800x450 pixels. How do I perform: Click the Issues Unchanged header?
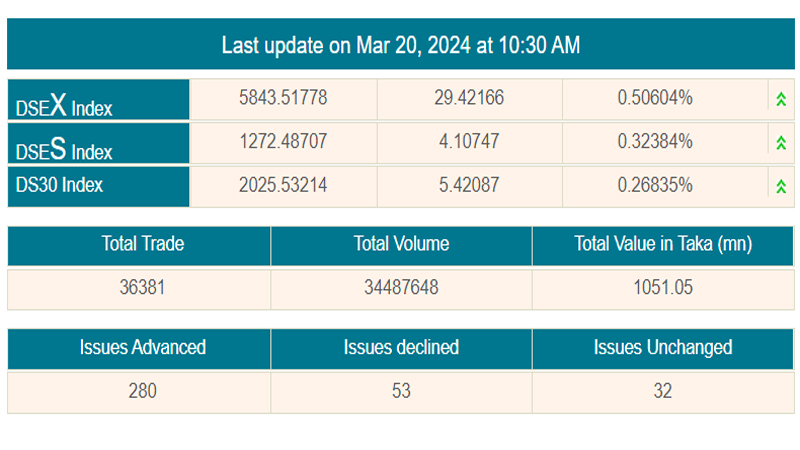pyautogui.click(x=663, y=348)
